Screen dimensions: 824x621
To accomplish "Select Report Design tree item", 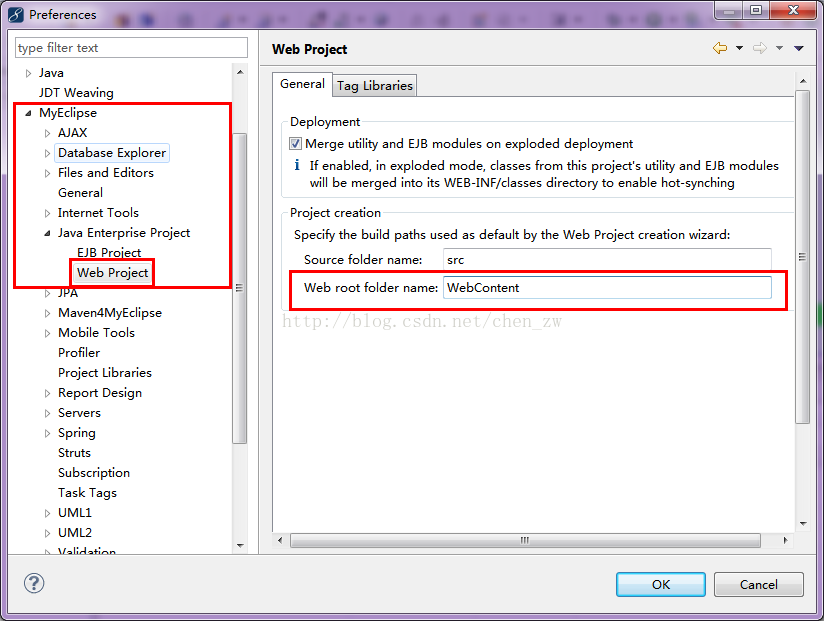I will coord(100,393).
